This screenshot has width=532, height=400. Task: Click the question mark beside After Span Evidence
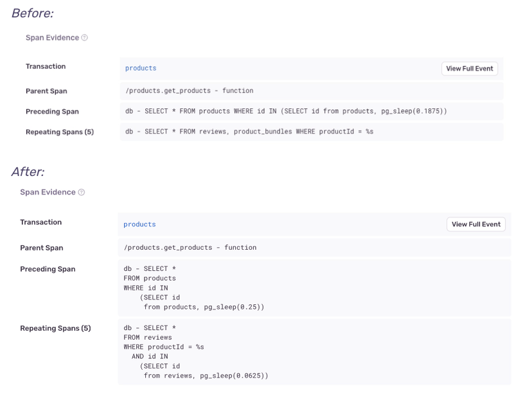pos(80,192)
